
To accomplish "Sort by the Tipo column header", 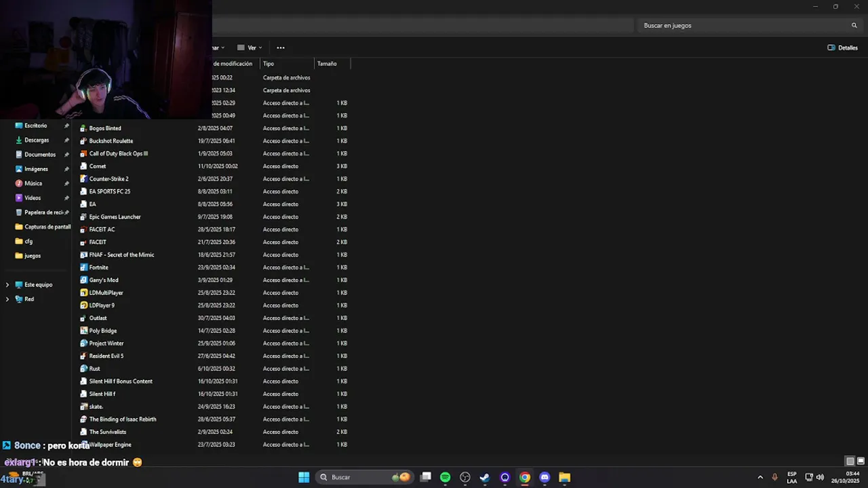I will (x=287, y=64).
